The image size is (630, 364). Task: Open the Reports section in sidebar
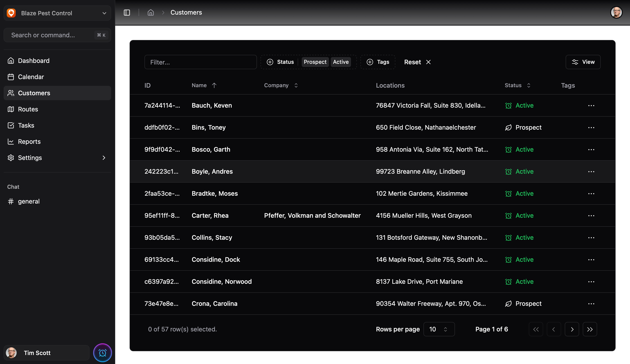[x=29, y=142]
